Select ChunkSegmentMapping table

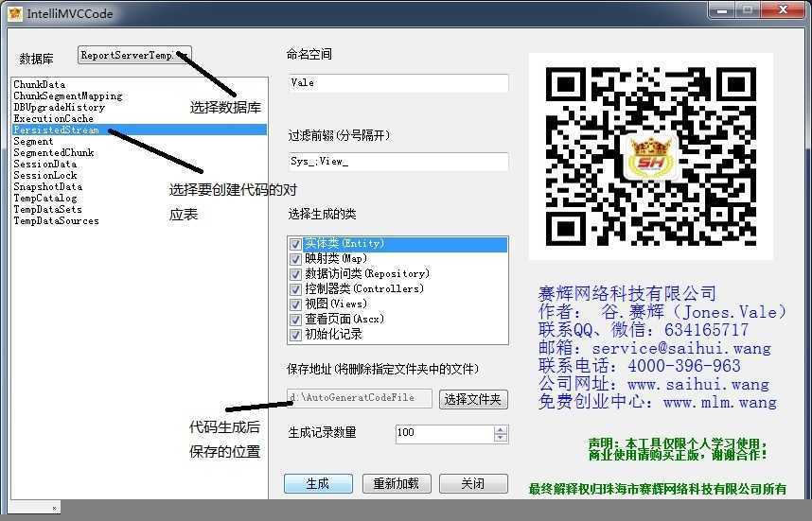(68, 96)
